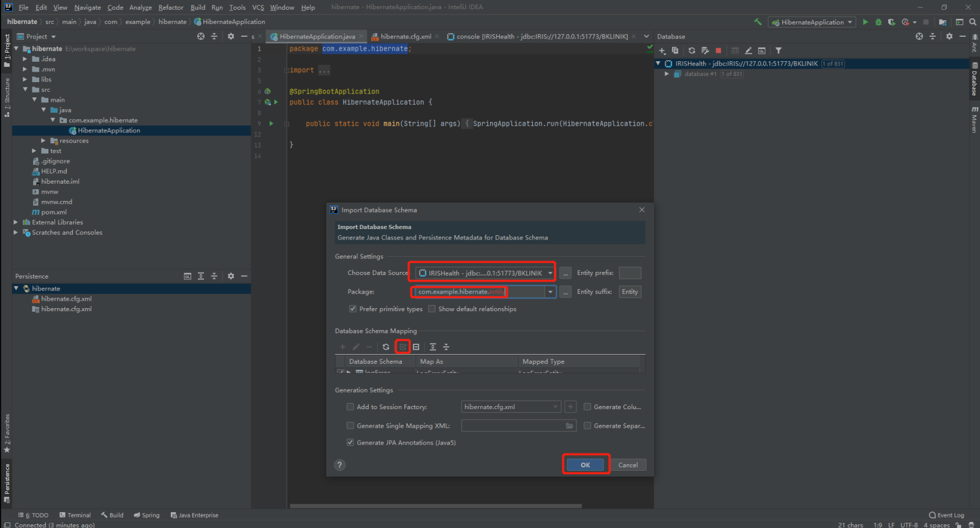This screenshot has height=528, width=980.
Task: Expand the database #1 tree node
Action: click(x=666, y=74)
